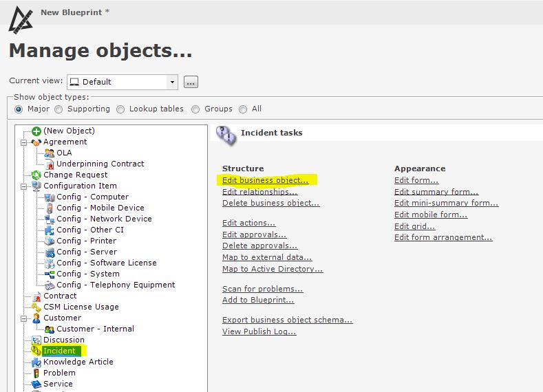Select Config - Software License tree item
The height and width of the screenshot is (392, 543).
click(106, 263)
